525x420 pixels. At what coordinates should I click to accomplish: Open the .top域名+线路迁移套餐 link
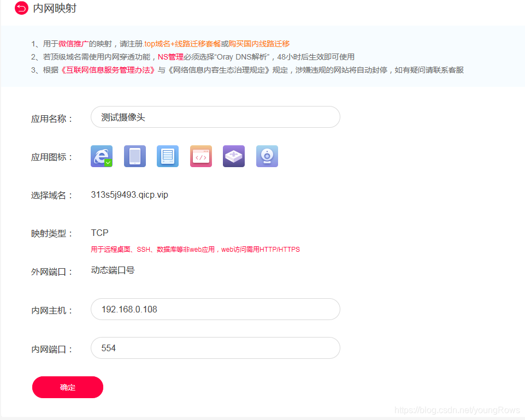tap(182, 44)
